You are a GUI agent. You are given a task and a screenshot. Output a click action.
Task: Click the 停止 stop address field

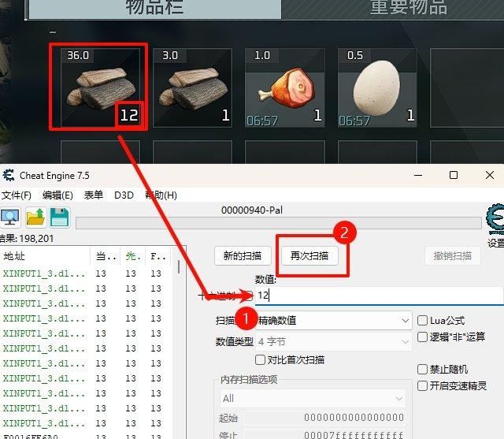pos(324,435)
